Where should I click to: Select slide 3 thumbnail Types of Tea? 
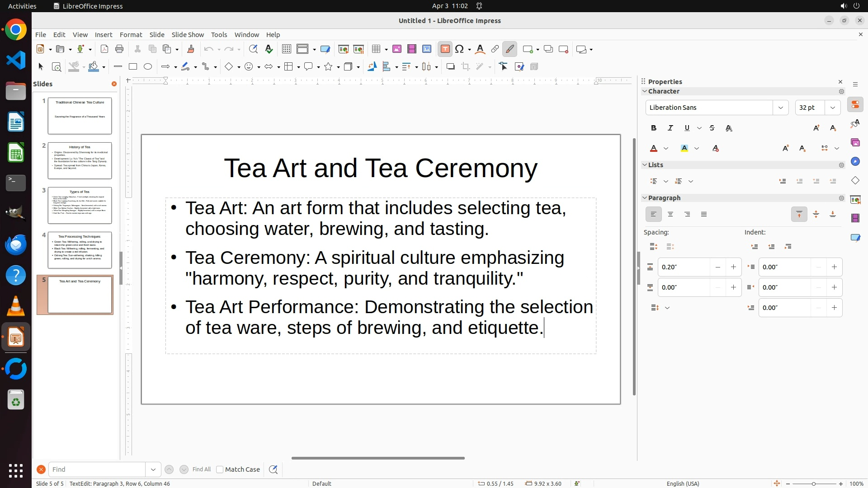tap(80, 206)
